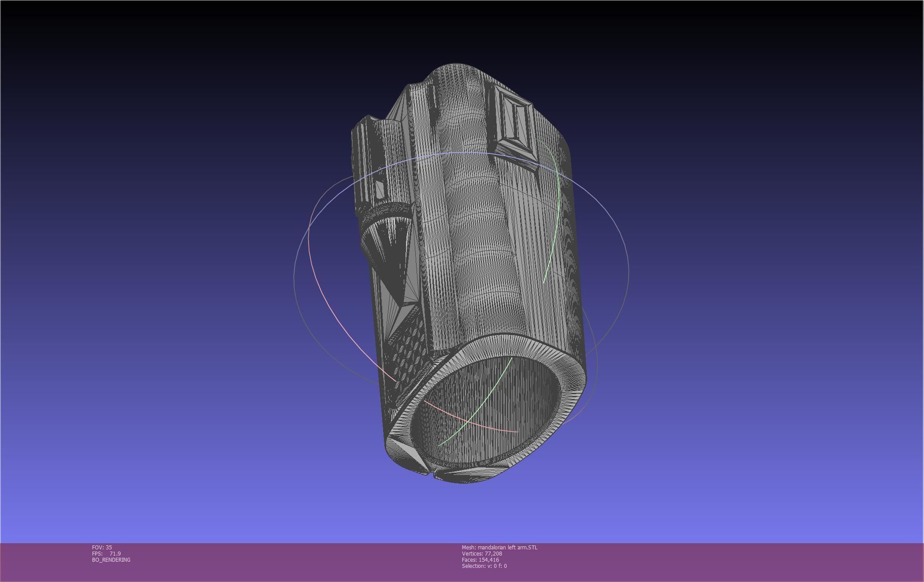Image resolution: width=924 pixels, height=582 pixels.
Task: Click the Selection: v: 0 f: 0 line
Action: (x=484, y=566)
